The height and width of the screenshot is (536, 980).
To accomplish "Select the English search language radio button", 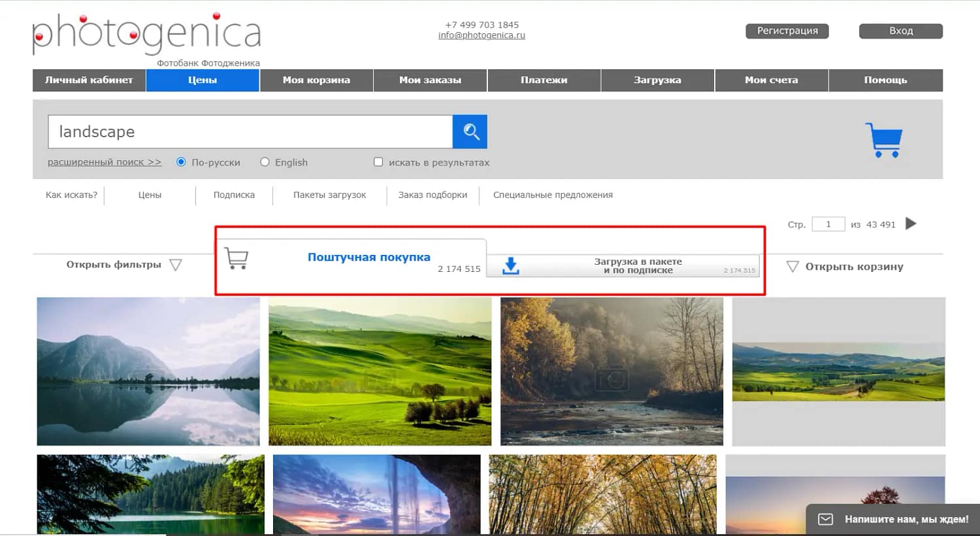I will click(265, 161).
